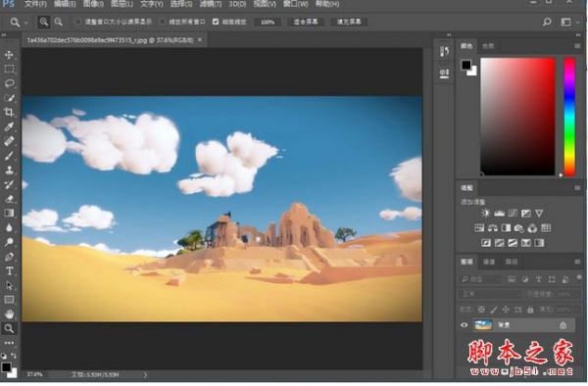This screenshot has width=588, height=386.
Task: Uncheck the scrubby zoom checkbox
Action: pos(216,22)
